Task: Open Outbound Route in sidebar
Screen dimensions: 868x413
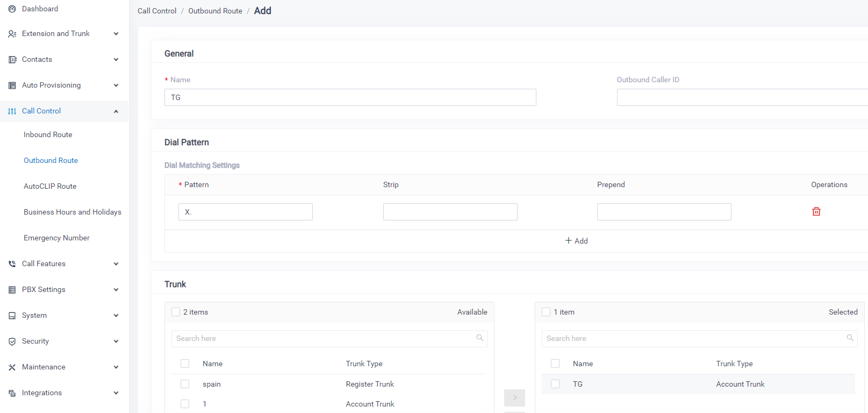Action: pyautogui.click(x=51, y=160)
